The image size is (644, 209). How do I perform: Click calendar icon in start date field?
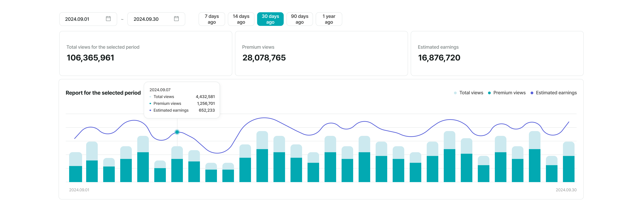coord(108,19)
